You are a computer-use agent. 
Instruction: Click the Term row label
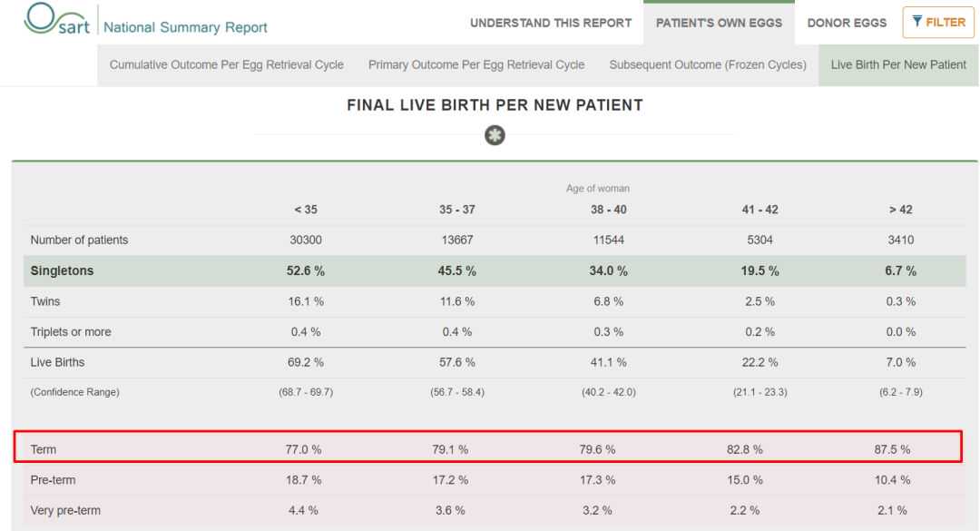pyautogui.click(x=43, y=448)
